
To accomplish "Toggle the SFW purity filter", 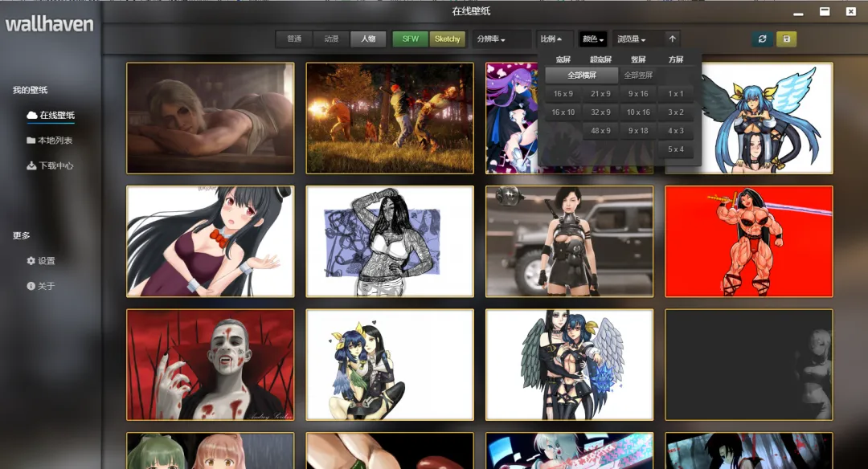I will pyautogui.click(x=410, y=39).
